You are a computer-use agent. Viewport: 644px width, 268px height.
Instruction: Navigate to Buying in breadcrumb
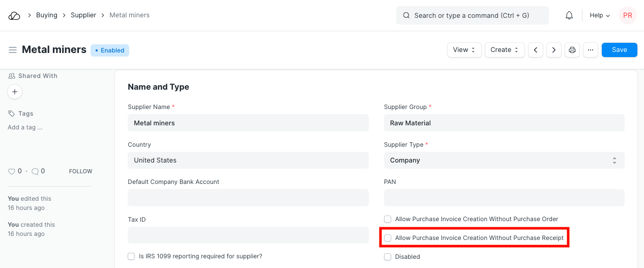tap(46, 15)
